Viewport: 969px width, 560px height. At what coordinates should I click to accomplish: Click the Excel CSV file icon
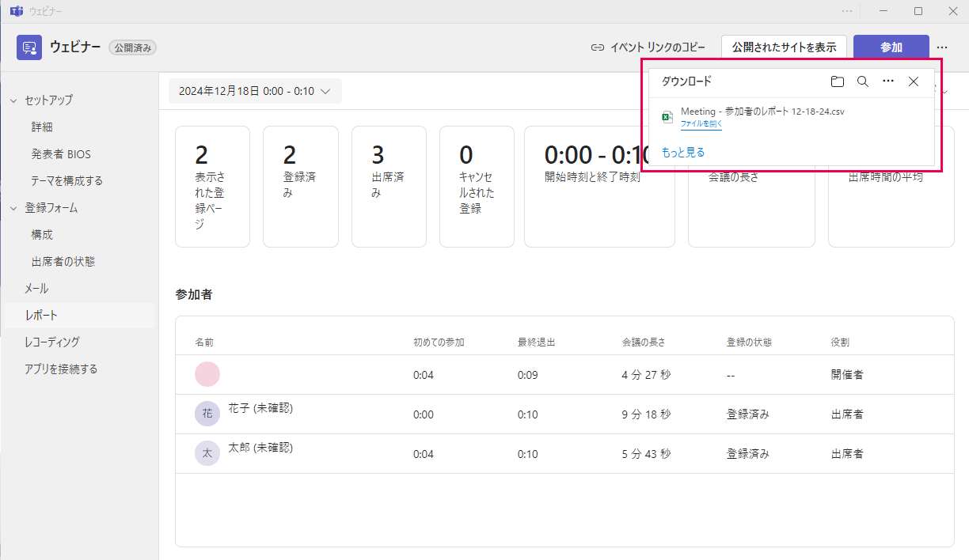[x=667, y=117]
